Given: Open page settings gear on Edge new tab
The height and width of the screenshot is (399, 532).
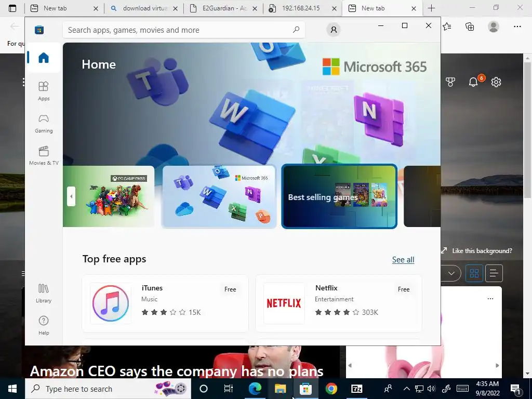Looking at the screenshot, I should pyautogui.click(x=496, y=82).
